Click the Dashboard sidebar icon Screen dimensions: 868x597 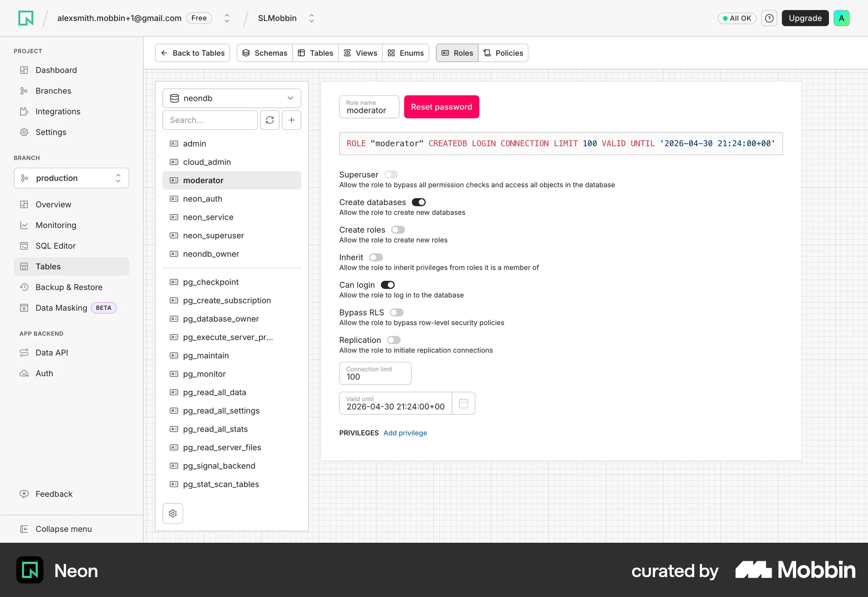(x=24, y=70)
